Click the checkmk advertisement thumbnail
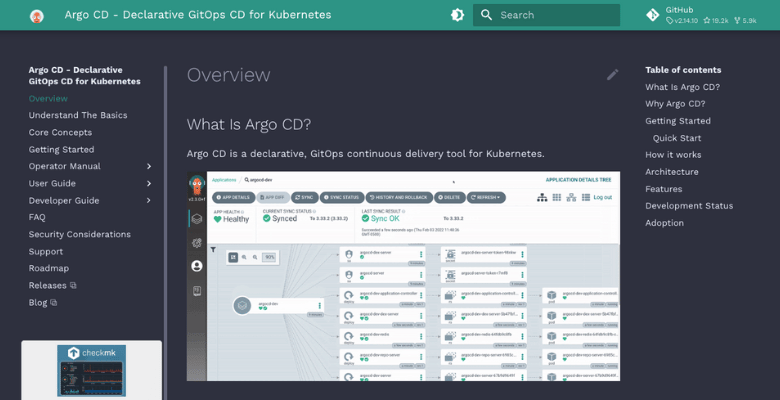The image size is (780, 400). [92, 371]
